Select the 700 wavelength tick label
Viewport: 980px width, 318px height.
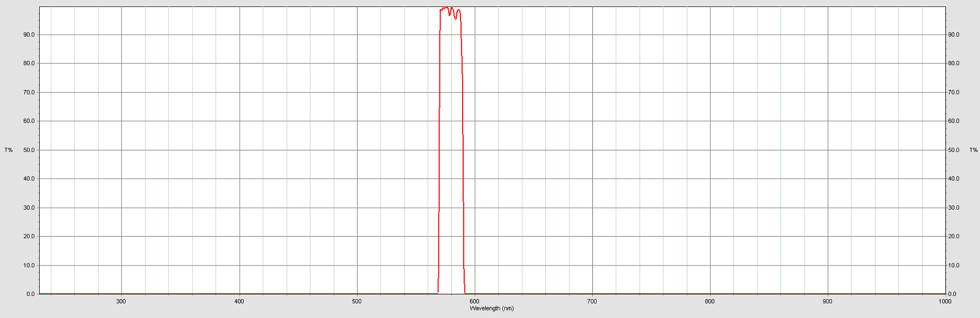coord(592,301)
